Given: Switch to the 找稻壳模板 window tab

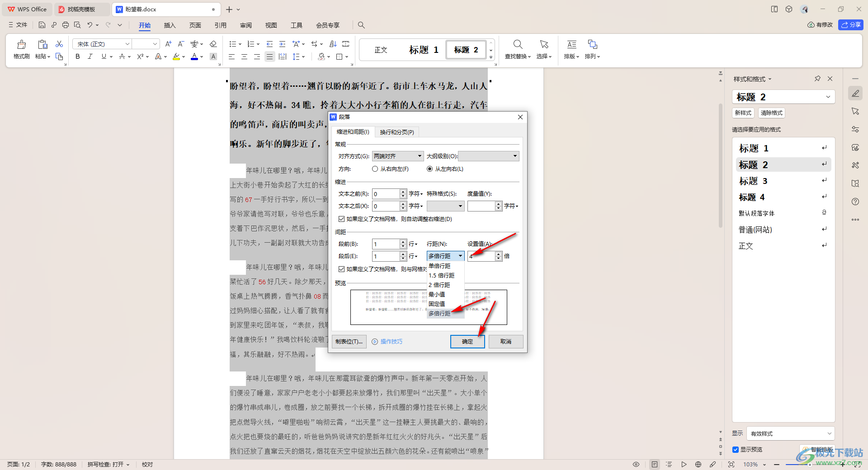Looking at the screenshot, I should [x=81, y=9].
